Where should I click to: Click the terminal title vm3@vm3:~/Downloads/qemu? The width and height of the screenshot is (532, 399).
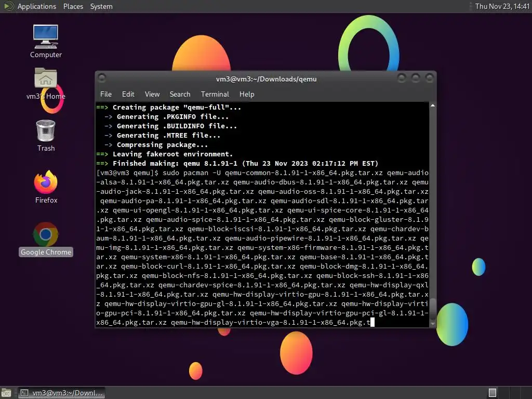coord(267,79)
